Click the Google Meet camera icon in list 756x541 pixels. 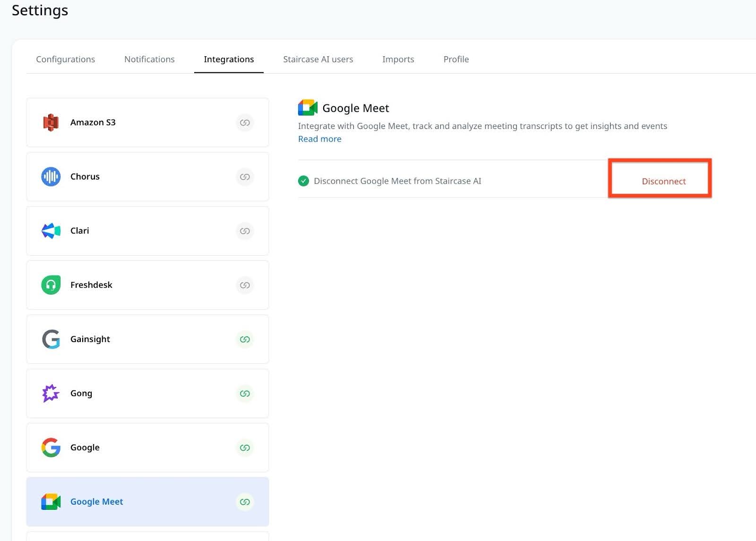(x=51, y=502)
